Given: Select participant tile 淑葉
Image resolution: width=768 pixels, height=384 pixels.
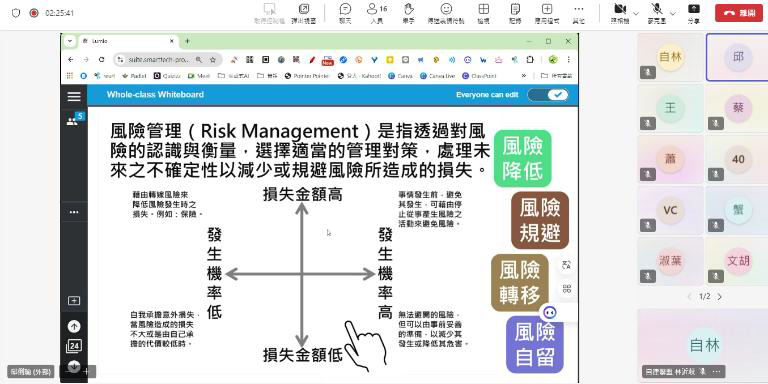Looking at the screenshot, I should 671,261.
